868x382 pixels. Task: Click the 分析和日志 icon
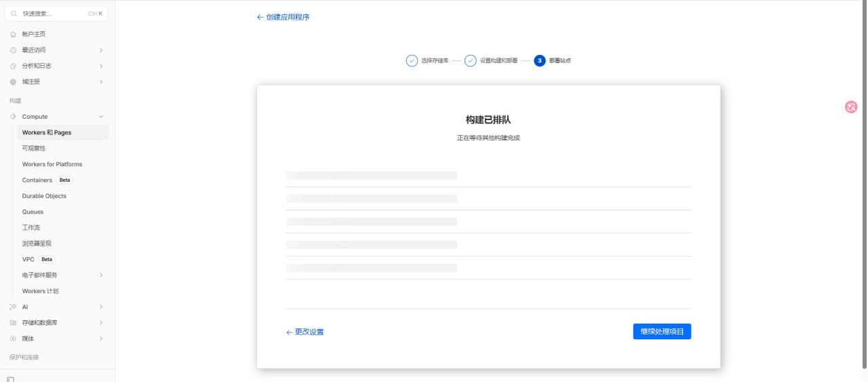(13, 66)
